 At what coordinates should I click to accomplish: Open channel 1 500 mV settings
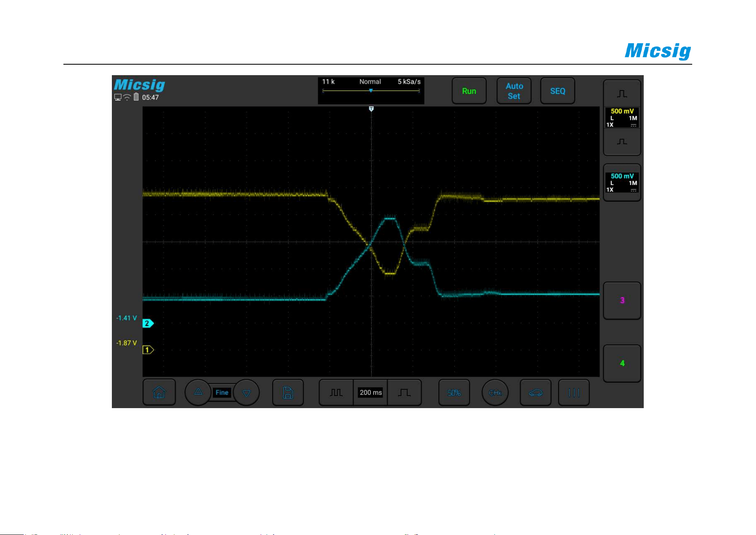[622, 118]
